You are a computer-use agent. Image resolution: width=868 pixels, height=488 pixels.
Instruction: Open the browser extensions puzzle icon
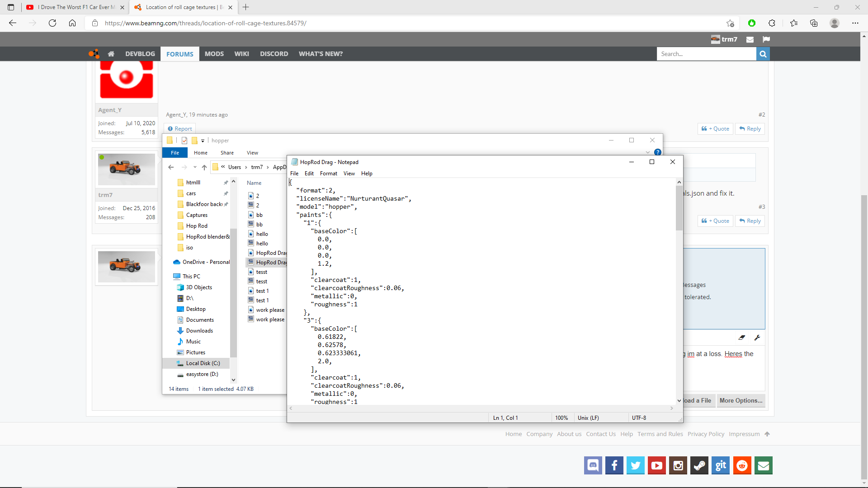click(772, 23)
